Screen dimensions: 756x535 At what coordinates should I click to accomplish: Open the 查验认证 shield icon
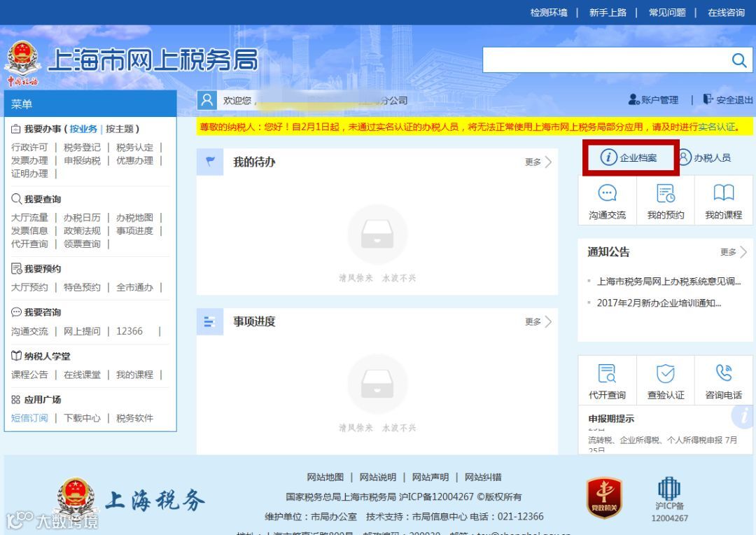tap(666, 373)
